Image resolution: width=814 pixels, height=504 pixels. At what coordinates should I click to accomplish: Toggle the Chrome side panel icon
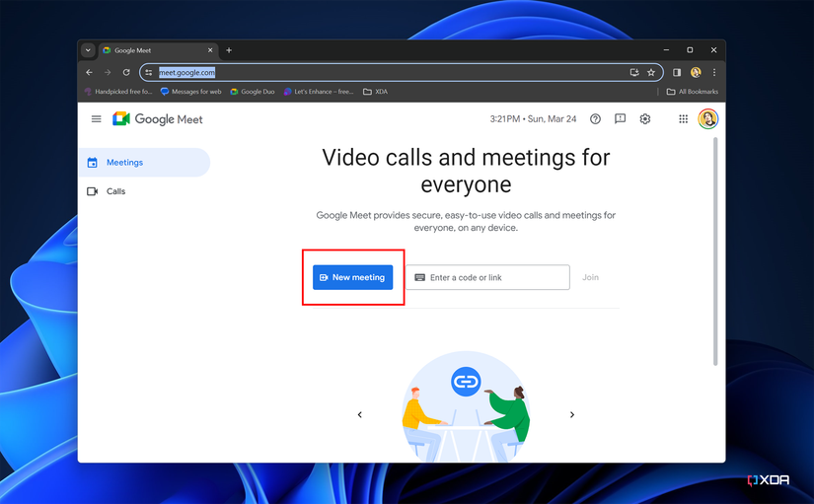click(x=677, y=72)
